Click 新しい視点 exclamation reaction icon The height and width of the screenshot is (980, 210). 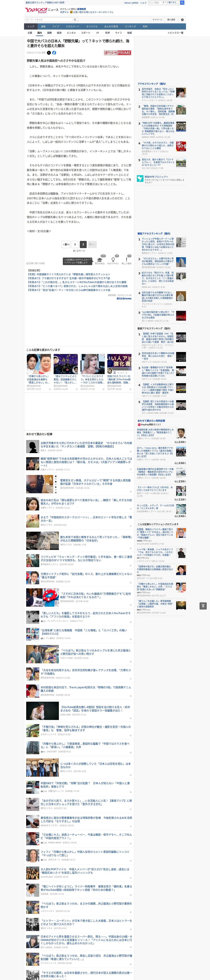tap(127, 260)
